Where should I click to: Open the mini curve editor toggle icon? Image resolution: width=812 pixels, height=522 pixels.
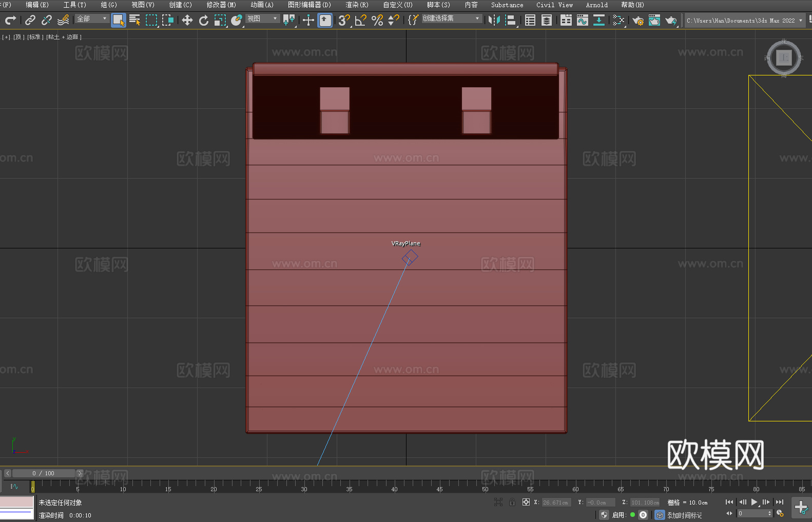pos(14,486)
